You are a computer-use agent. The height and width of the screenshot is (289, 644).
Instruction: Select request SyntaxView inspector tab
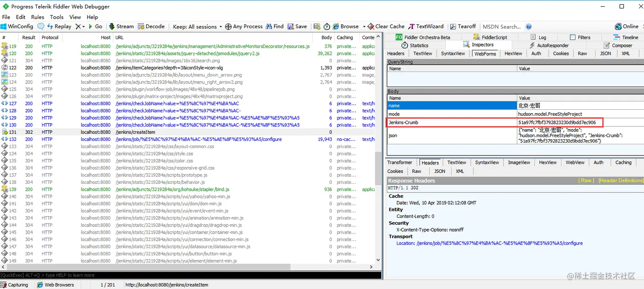click(453, 54)
